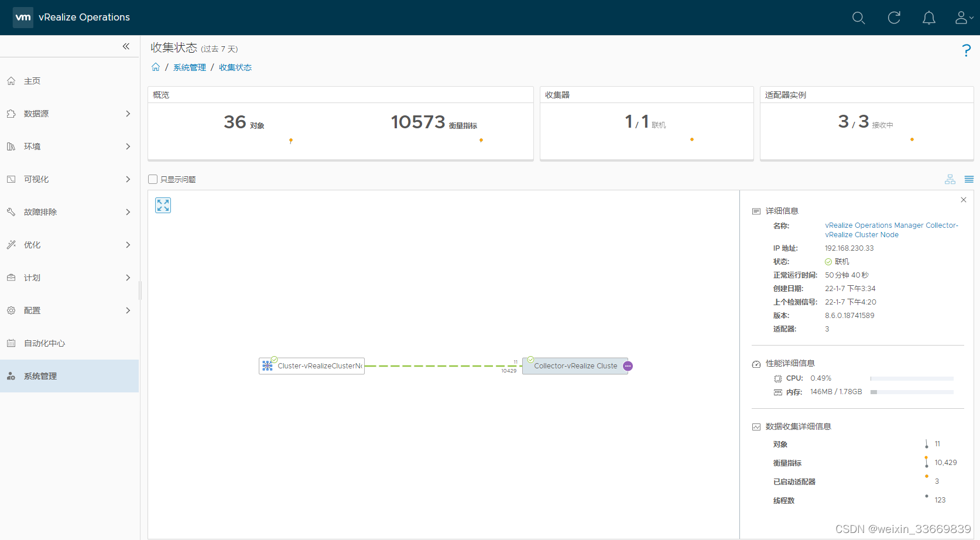
Task: Expand the 数据源 submenu chevron
Action: pos(128,114)
